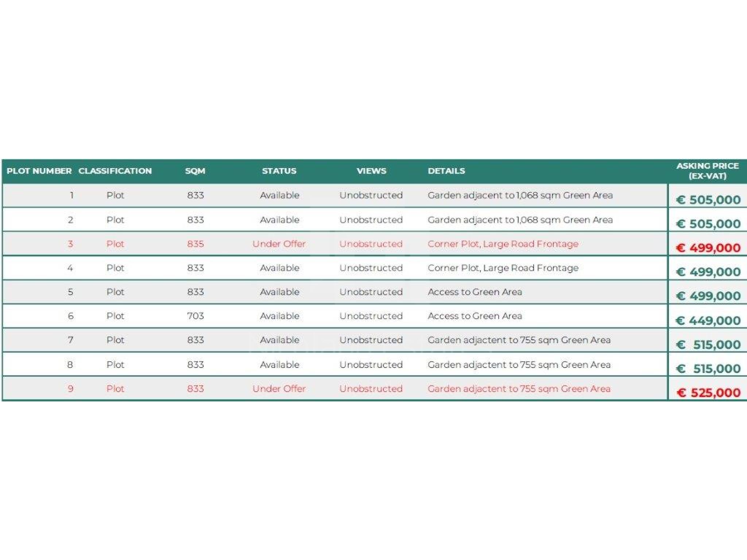Click red Plot classification in row 3

(115, 244)
